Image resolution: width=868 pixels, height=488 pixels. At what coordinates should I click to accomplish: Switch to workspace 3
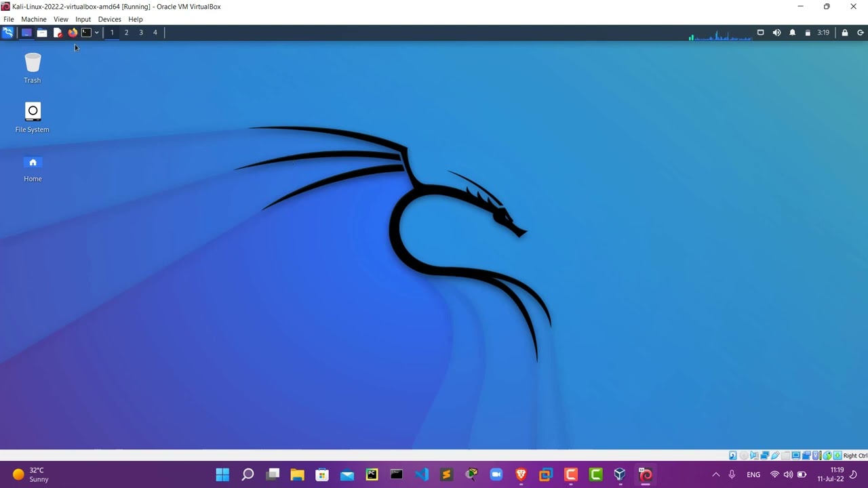click(141, 33)
